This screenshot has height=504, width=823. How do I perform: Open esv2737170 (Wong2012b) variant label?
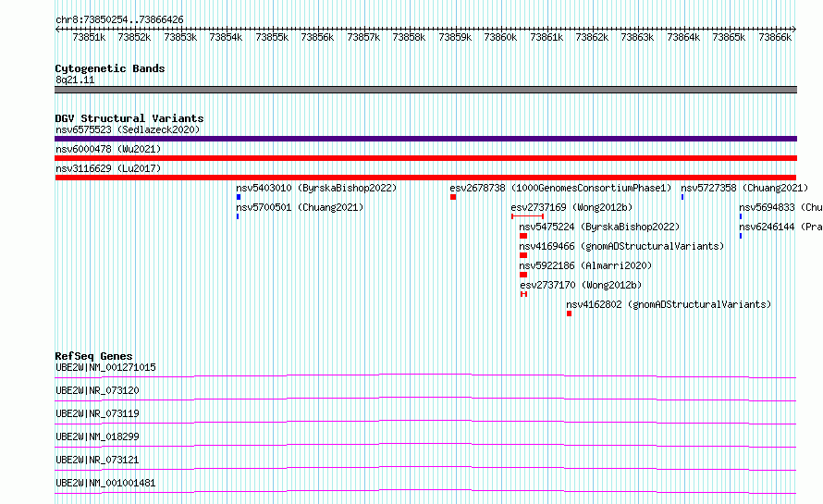coord(581,285)
